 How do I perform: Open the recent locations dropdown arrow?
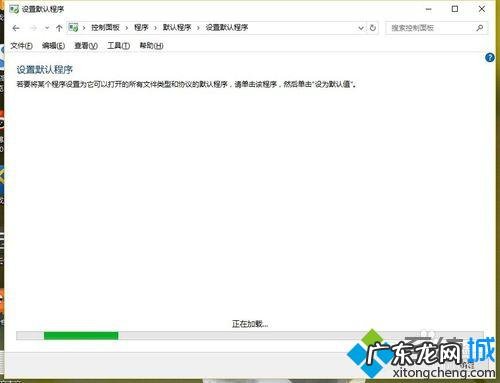(x=47, y=28)
